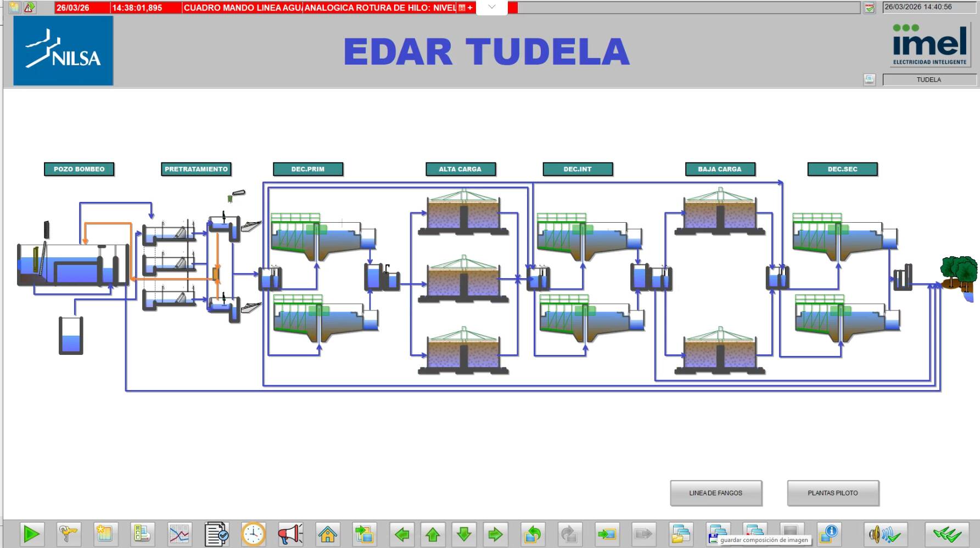Select the ALTA CARGA section label

460,169
